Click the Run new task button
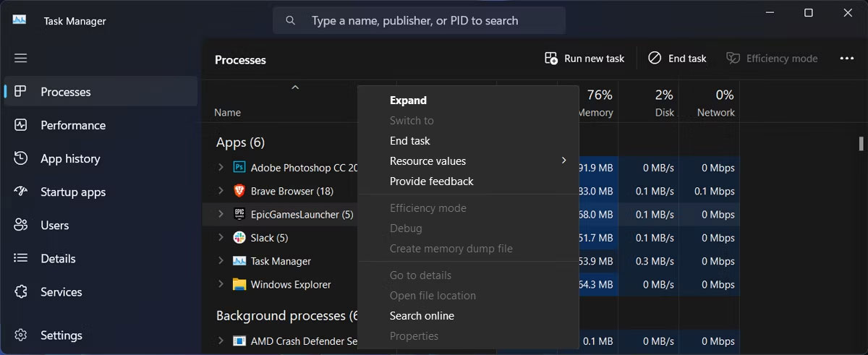 (584, 59)
